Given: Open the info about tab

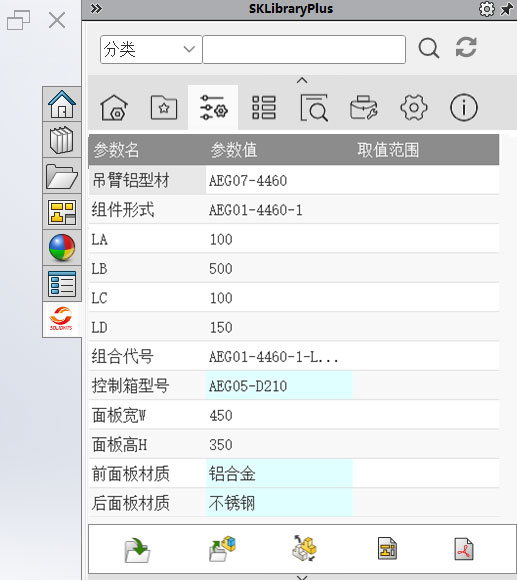Looking at the screenshot, I should click(x=464, y=107).
